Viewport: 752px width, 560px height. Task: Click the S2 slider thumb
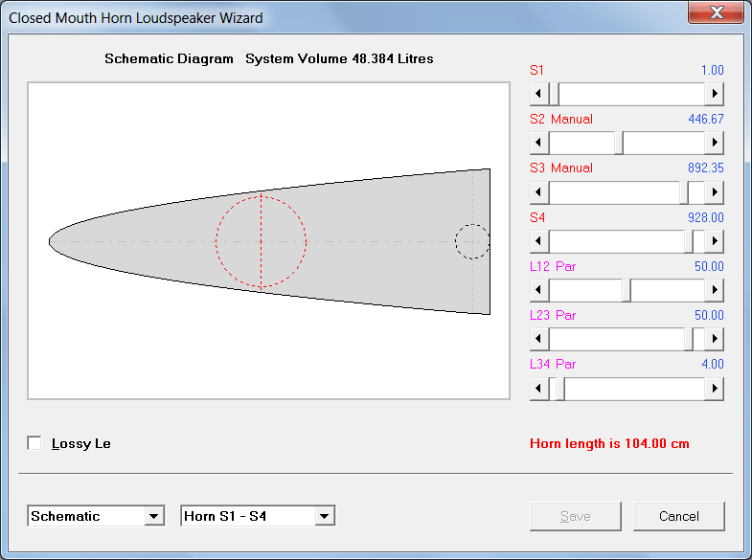pyautogui.click(x=619, y=143)
